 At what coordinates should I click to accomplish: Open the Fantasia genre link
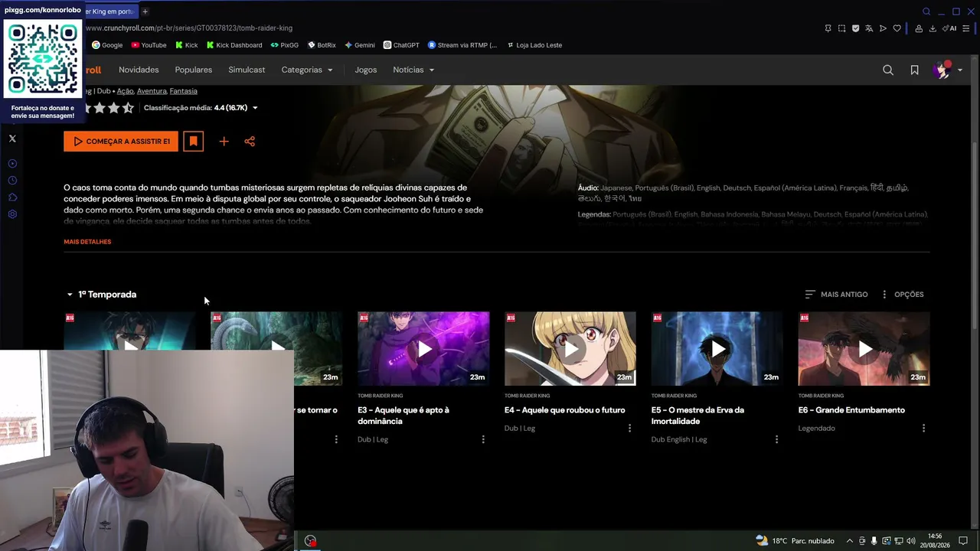pos(184,91)
